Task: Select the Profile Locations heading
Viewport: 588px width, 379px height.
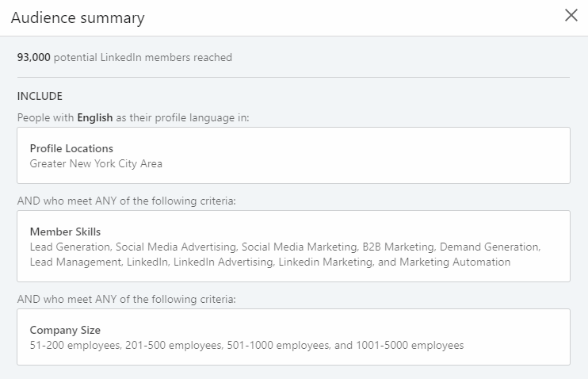Action: (71, 148)
